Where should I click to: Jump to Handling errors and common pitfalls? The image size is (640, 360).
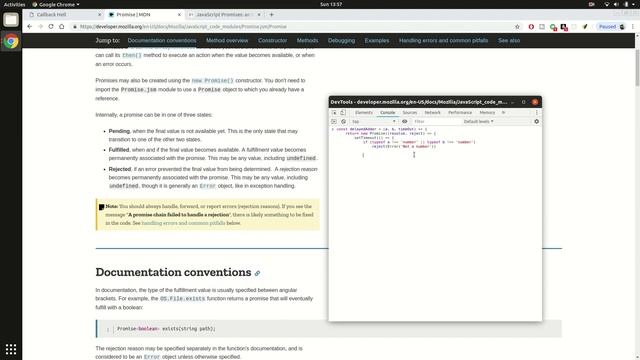coord(443,40)
